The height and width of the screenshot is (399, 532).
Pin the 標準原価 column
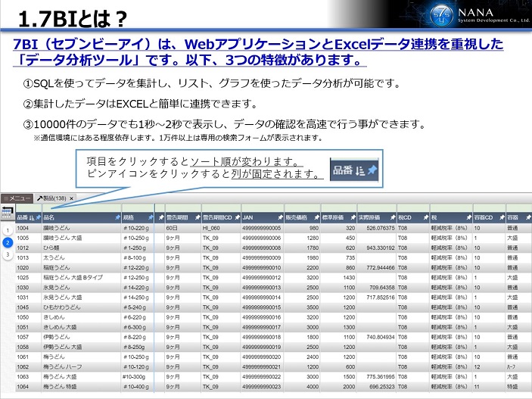[x=353, y=217]
